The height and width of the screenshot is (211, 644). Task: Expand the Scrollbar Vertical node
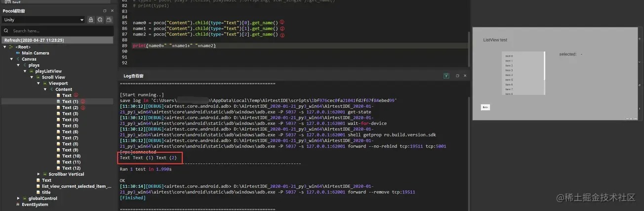pyautogui.click(x=39, y=174)
